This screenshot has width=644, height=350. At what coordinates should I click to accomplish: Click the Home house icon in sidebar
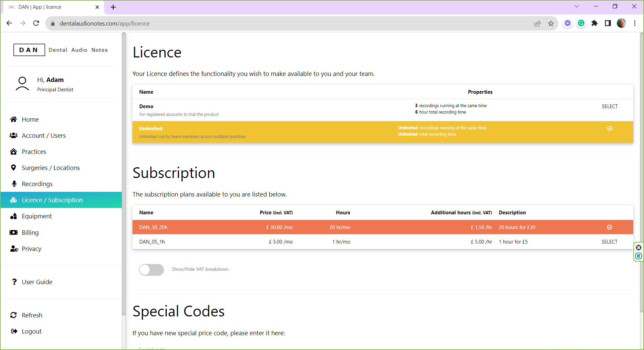point(13,119)
